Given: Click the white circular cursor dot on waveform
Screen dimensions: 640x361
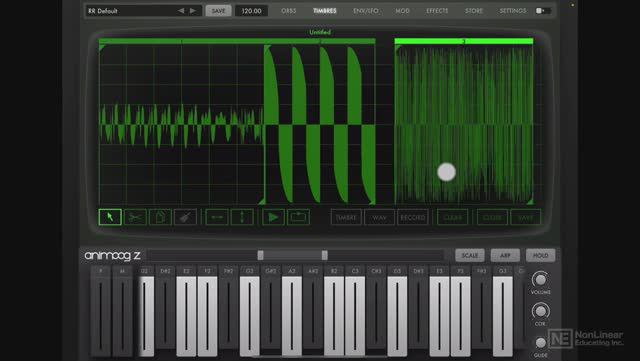Looking at the screenshot, I should [x=446, y=172].
